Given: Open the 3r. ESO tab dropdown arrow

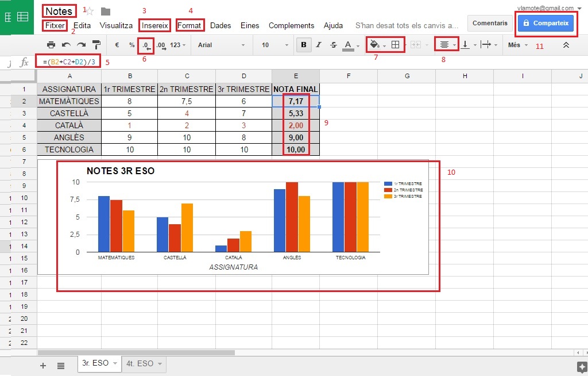Looking at the screenshot, I should (x=115, y=363).
